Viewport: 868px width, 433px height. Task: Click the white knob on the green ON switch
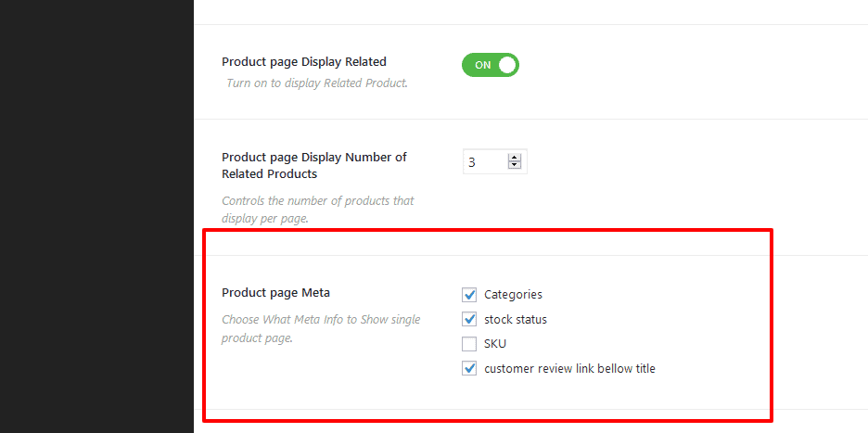coord(507,65)
